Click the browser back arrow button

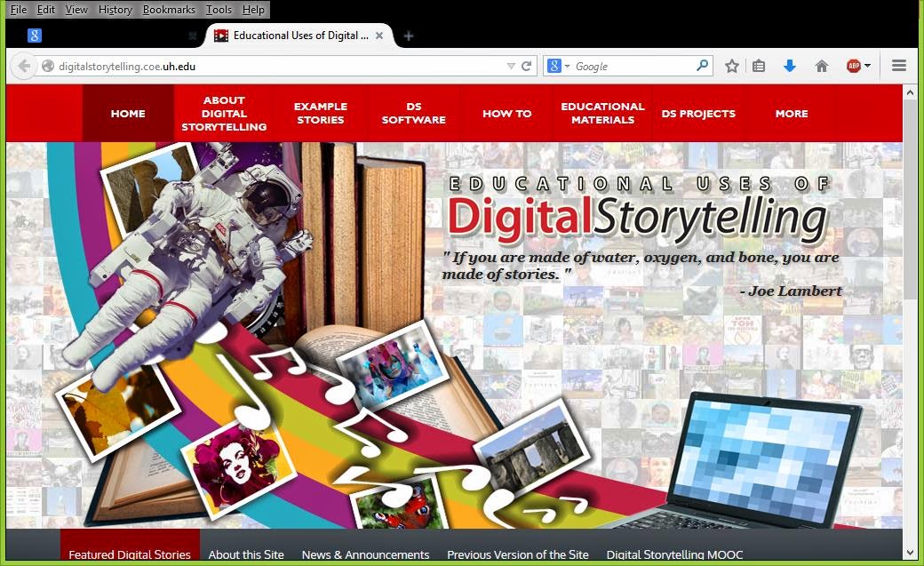coord(24,66)
